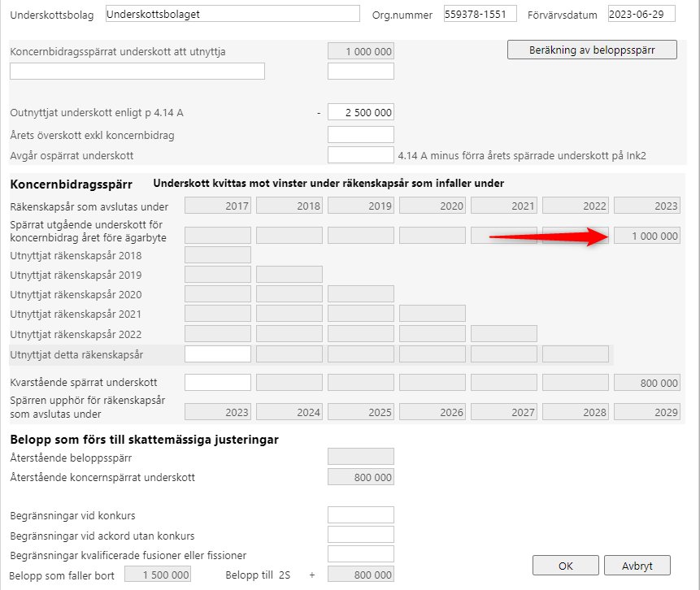Click the blank amount field above Outnyttjat underskott

[361, 72]
